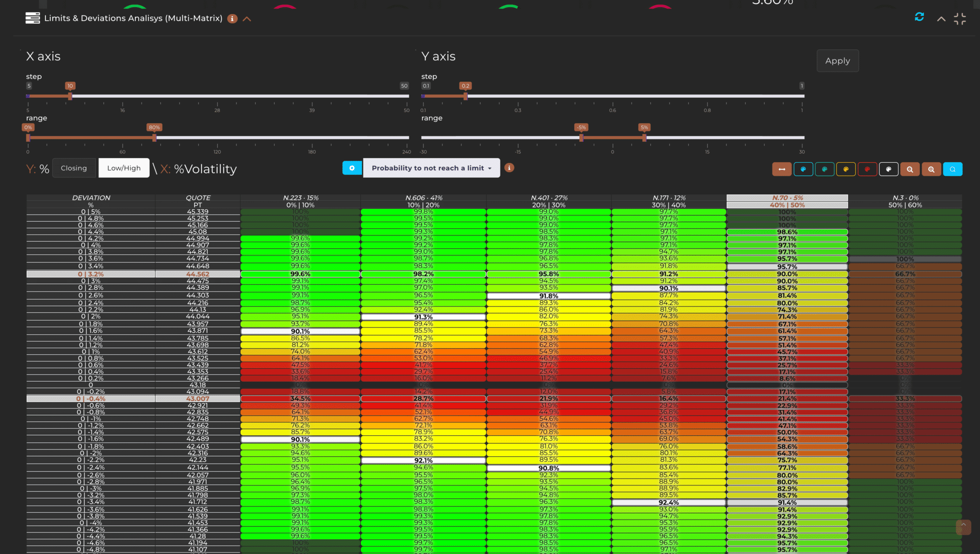The width and height of the screenshot is (980, 554).
Task: Click the collapse arrow at the top right
Action: pos(941,18)
